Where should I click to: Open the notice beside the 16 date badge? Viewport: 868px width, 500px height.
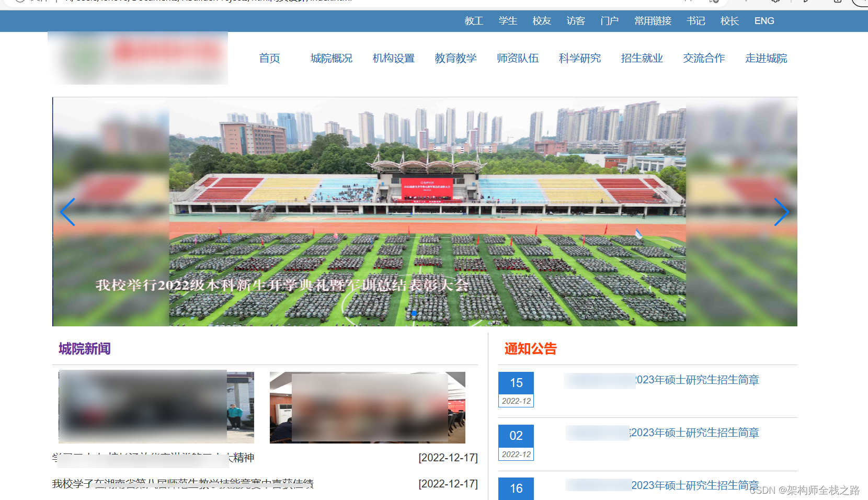pyautogui.click(x=663, y=485)
